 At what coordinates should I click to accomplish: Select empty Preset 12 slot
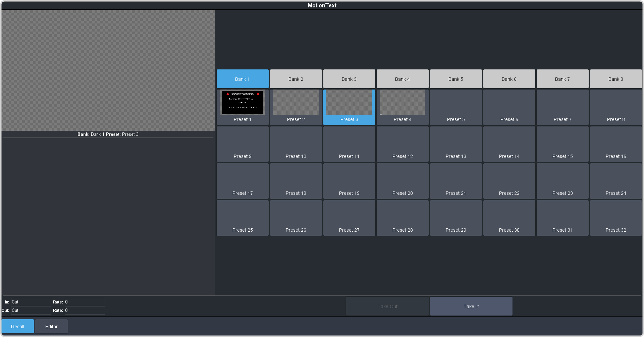[402, 144]
